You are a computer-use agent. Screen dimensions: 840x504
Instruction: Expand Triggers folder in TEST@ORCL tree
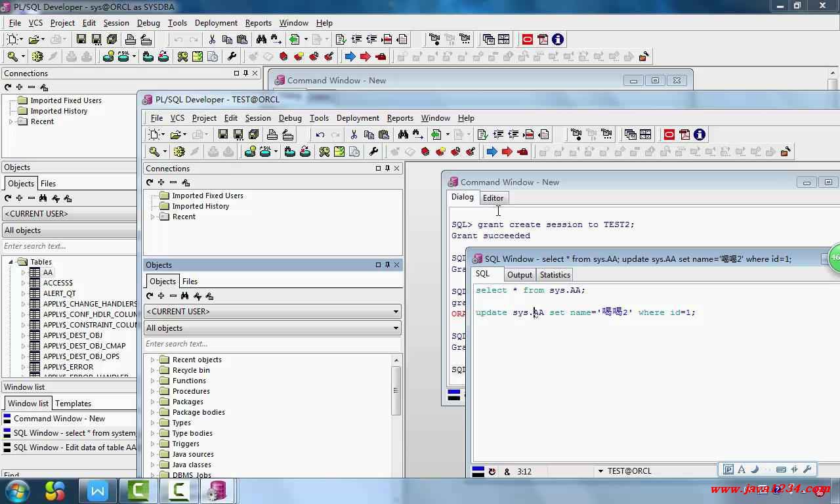click(x=153, y=444)
